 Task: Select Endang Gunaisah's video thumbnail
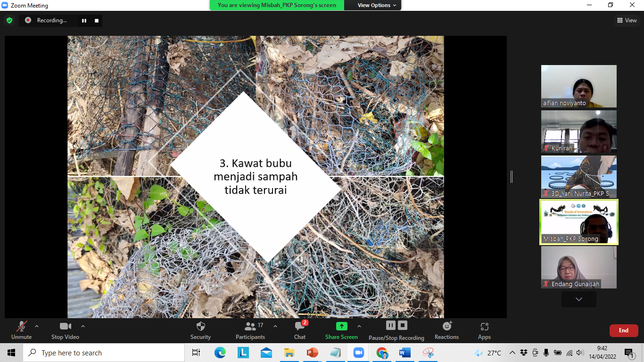tap(578, 267)
